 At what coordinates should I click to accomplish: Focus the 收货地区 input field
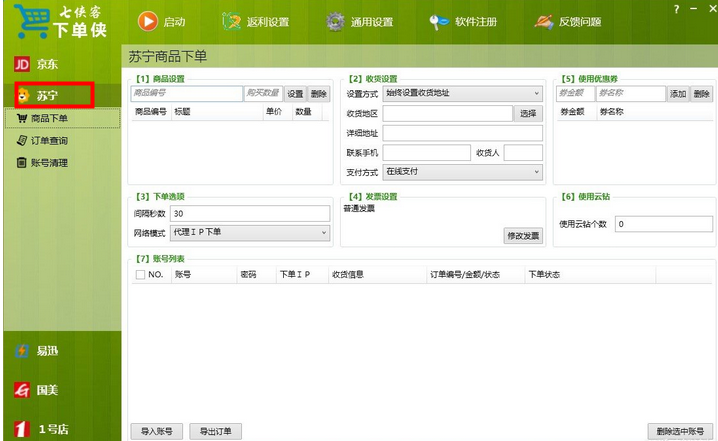(447, 113)
